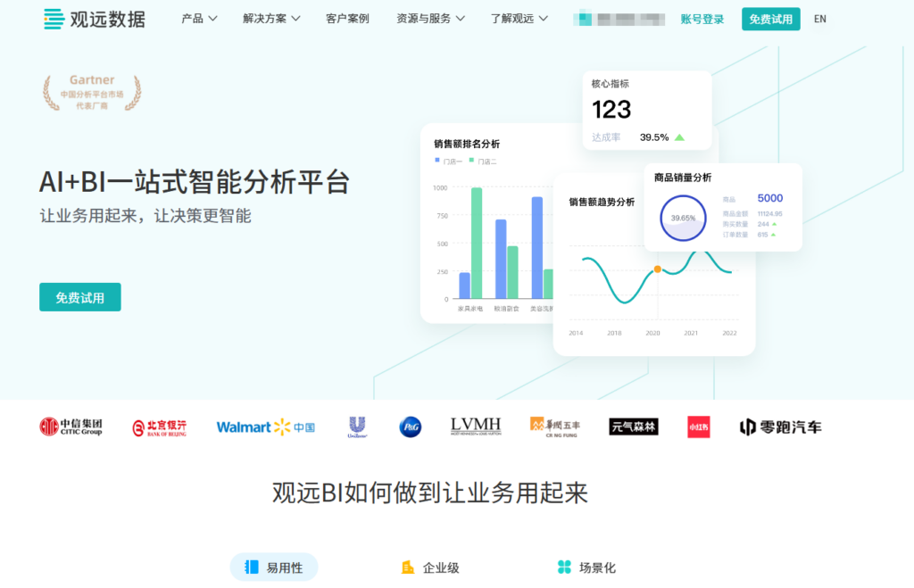Click the Walmart 中国 logo
The height and width of the screenshot is (588, 914).
(265, 427)
